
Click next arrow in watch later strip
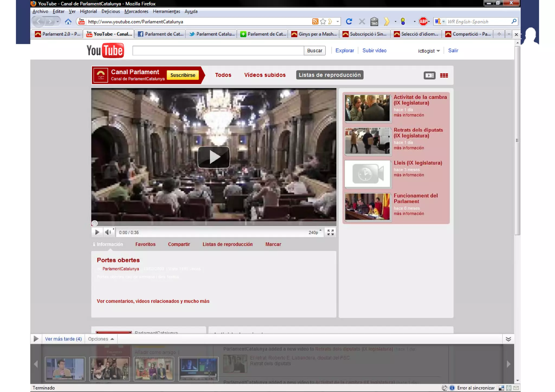(x=508, y=364)
